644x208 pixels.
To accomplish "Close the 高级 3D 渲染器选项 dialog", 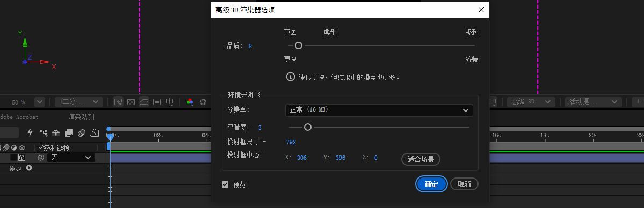I will [x=481, y=10].
